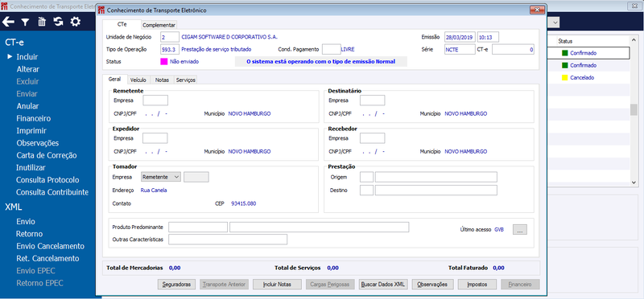Click the magenta Não enviado status indicator
The image size is (644, 299).
pyautogui.click(x=164, y=62)
